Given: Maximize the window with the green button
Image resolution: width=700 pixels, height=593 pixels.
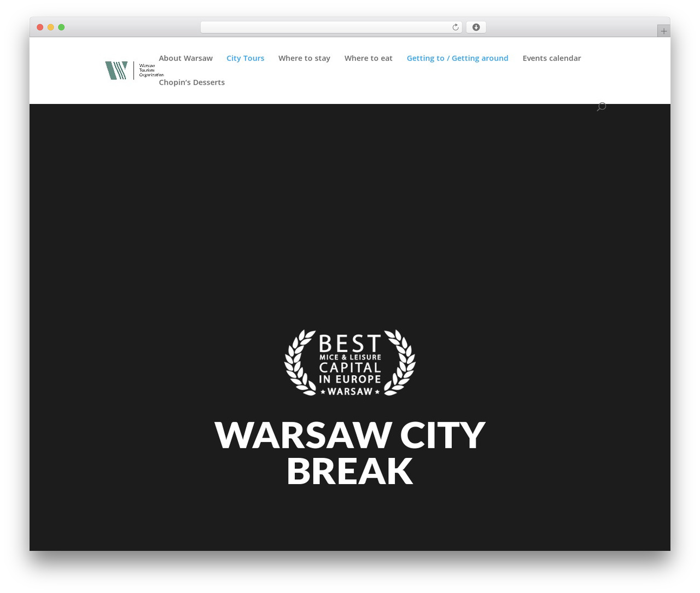Looking at the screenshot, I should coord(61,27).
